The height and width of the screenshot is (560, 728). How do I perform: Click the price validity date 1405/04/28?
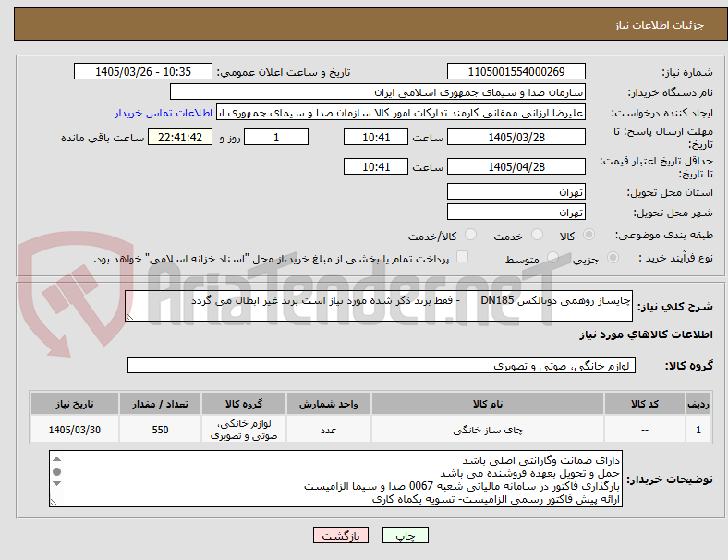coord(516,166)
